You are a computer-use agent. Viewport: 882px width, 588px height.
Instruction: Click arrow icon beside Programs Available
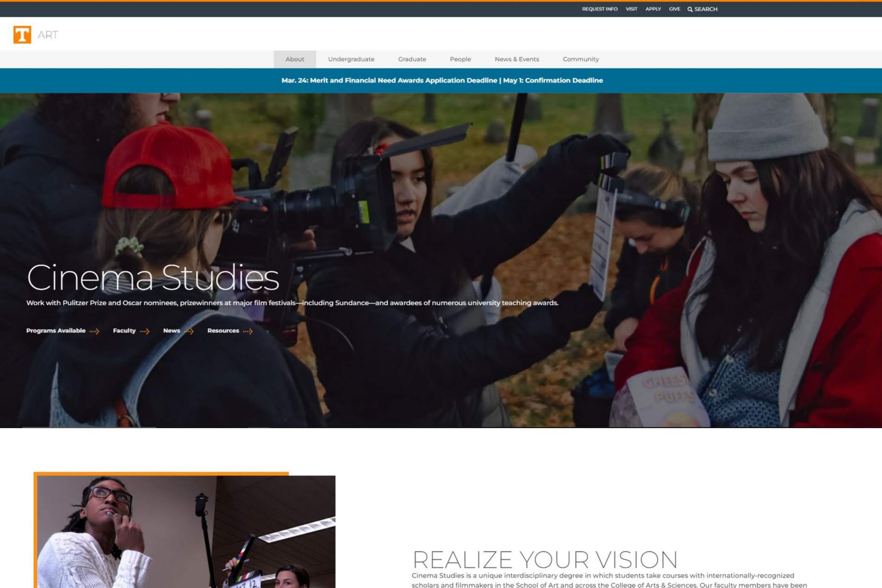(x=95, y=331)
